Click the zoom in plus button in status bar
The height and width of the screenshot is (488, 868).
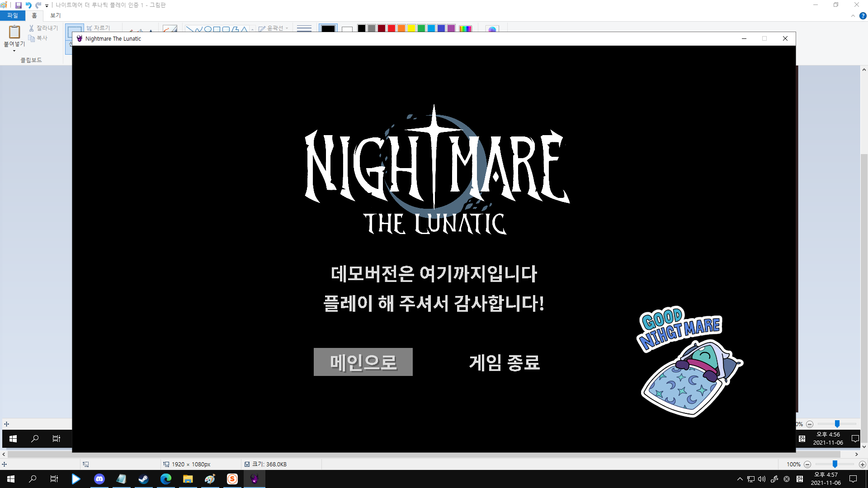[x=862, y=465]
